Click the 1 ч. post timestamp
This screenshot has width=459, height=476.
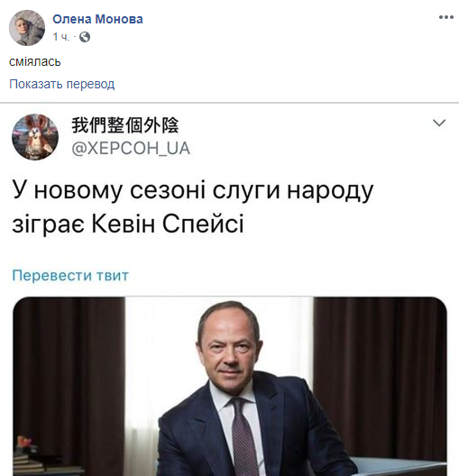point(61,37)
